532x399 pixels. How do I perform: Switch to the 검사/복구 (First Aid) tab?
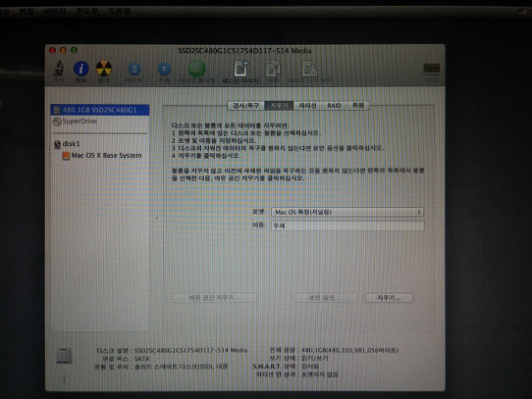246,106
